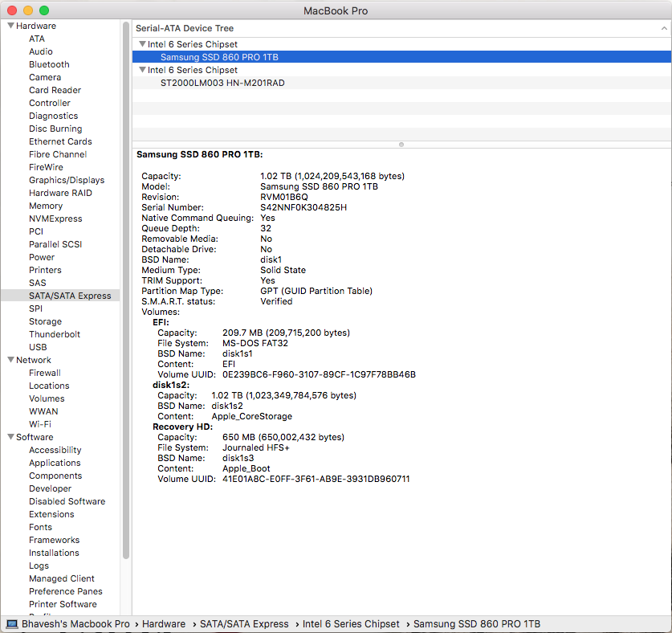Screen dimensions: 672x633
Task: Click sort arrow in Serial-ATA Device Tree header
Action: click(x=664, y=28)
